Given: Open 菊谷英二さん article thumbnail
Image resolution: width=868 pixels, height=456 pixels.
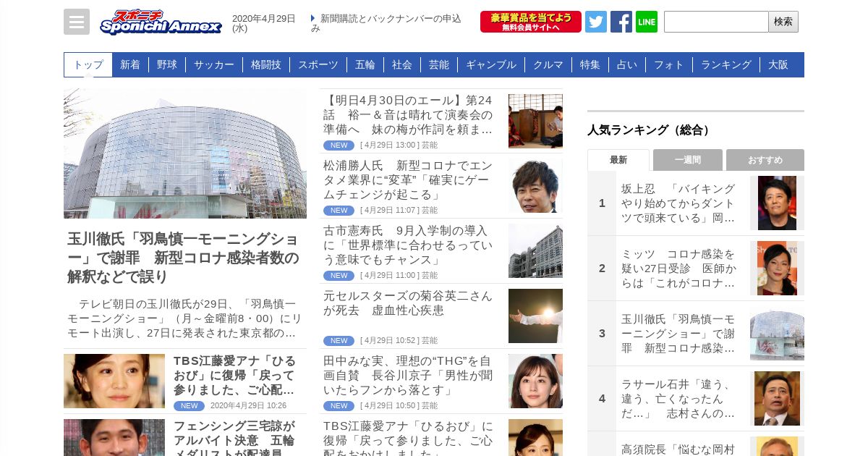Looking at the screenshot, I should [535, 316].
